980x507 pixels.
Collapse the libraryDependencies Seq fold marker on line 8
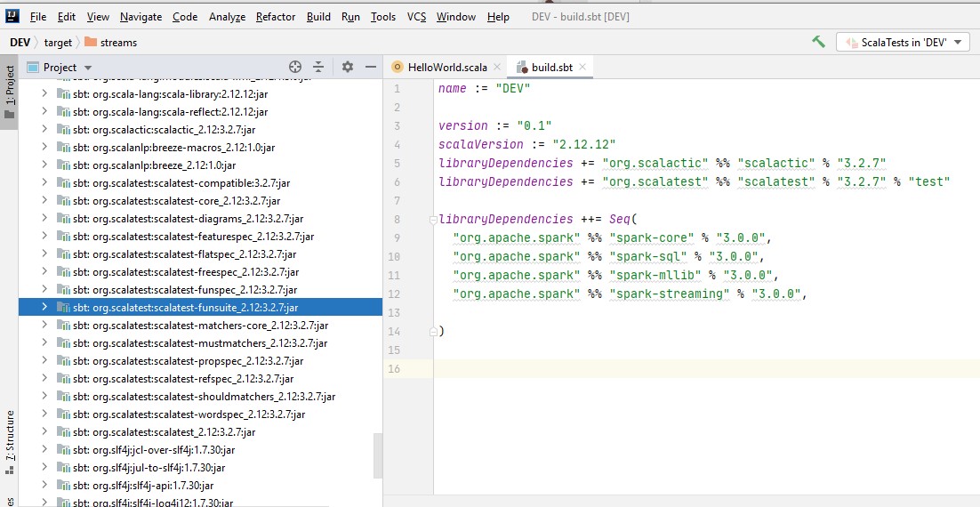433,220
